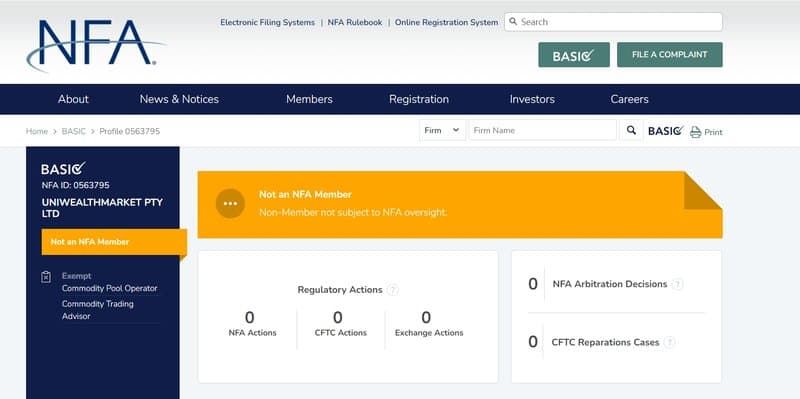Click help icon beside NFA Arbitration Decisions

(677, 284)
